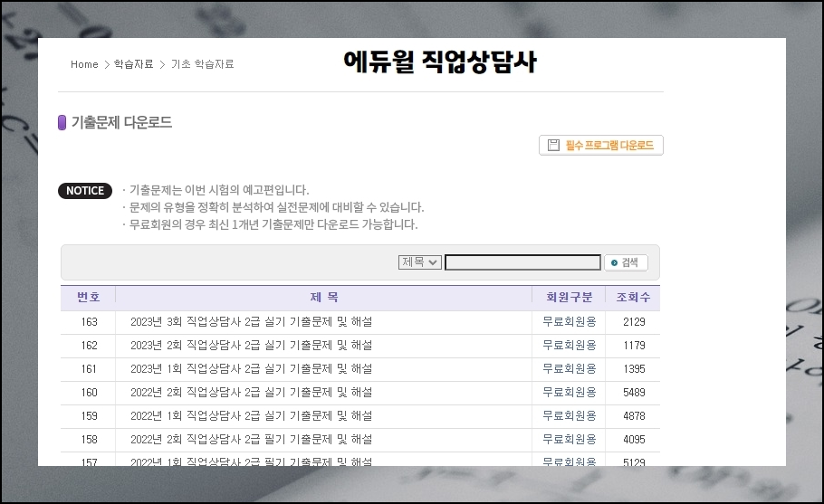Click the disk icon in 필수 프로그램 다운로드
Image resolution: width=824 pixels, height=504 pixels.
point(553,146)
